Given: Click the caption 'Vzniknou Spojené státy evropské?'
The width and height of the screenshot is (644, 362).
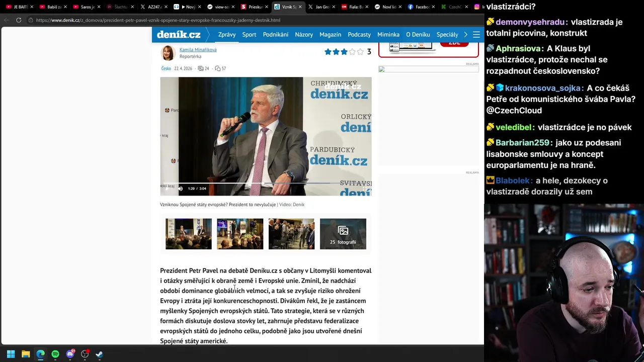Looking at the screenshot, I should [194, 205].
